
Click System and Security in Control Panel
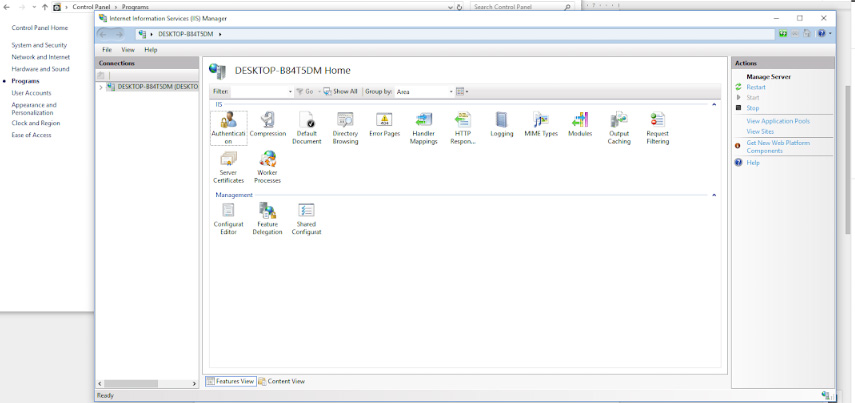coord(39,45)
